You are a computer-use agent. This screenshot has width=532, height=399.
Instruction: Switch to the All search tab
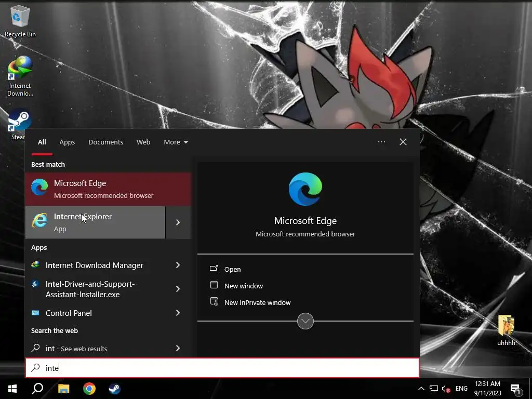42,142
